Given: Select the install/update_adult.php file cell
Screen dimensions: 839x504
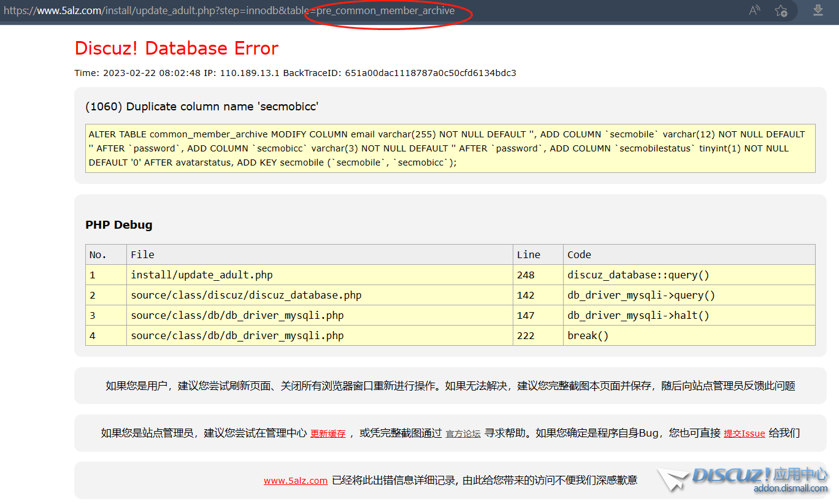Looking at the screenshot, I should tap(201, 275).
